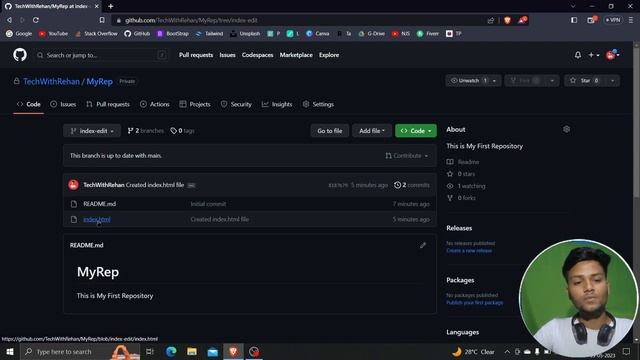The width and height of the screenshot is (640, 360).
Task: View the 0 tags link
Action: [182, 131]
